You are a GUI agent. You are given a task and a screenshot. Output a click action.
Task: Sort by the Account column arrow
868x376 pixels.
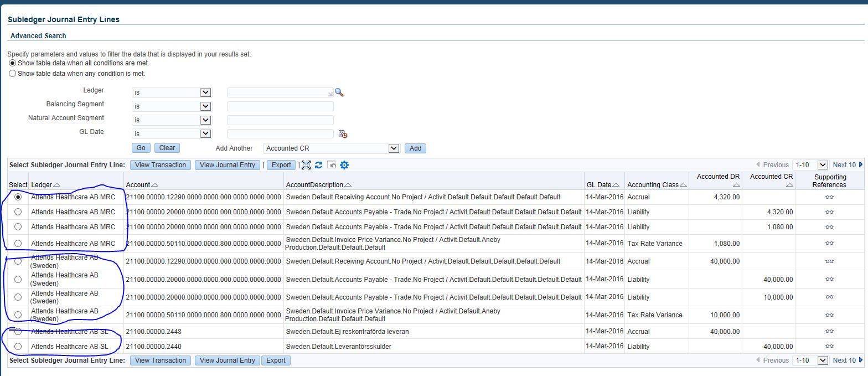click(154, 185)
